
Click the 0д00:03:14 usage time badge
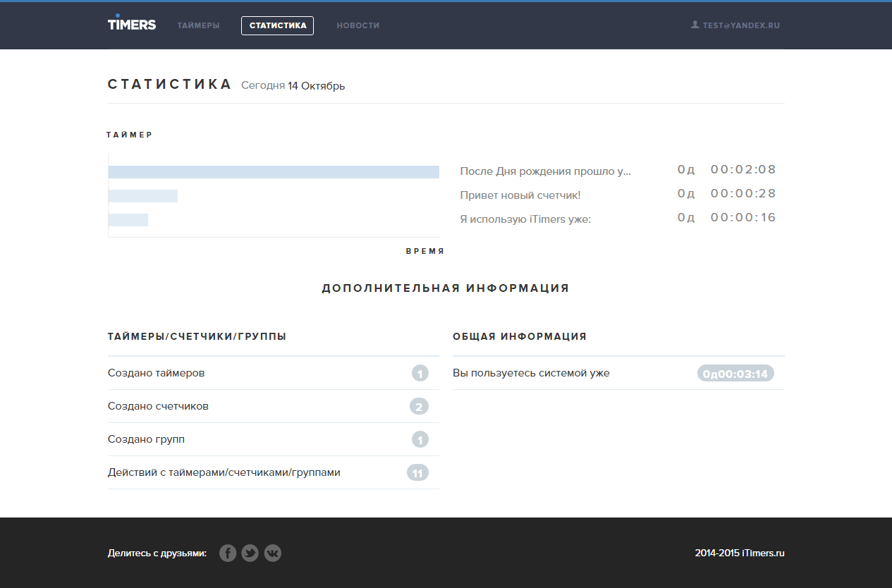coord(735,374)
